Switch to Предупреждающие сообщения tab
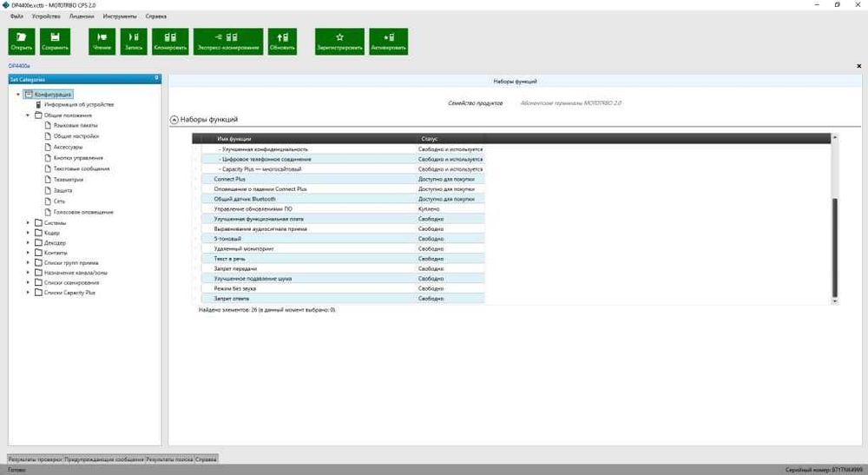Viewport: 868px width, 475px height. 104,459
